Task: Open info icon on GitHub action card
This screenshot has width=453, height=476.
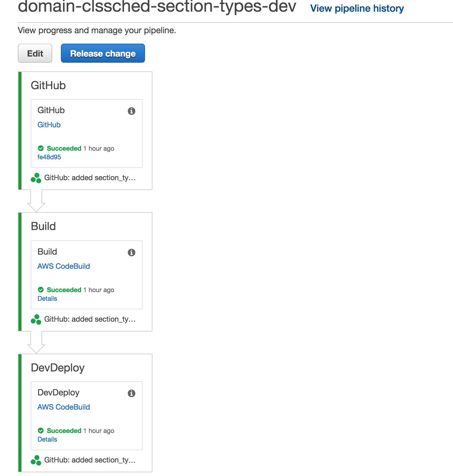Action: 132,111
